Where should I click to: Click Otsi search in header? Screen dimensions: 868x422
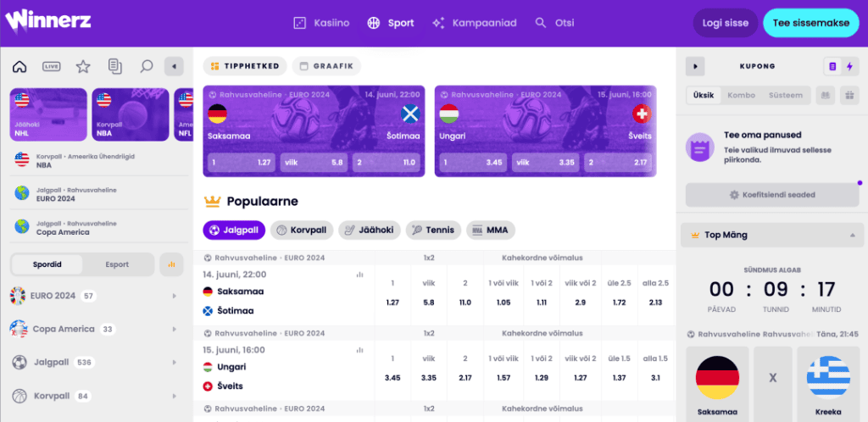click(x=554, y=23)
